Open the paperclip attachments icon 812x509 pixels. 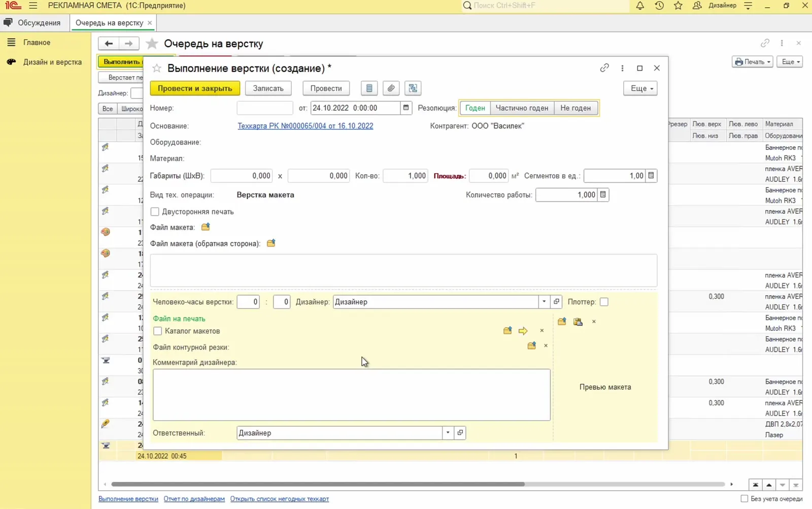point(391,88)
